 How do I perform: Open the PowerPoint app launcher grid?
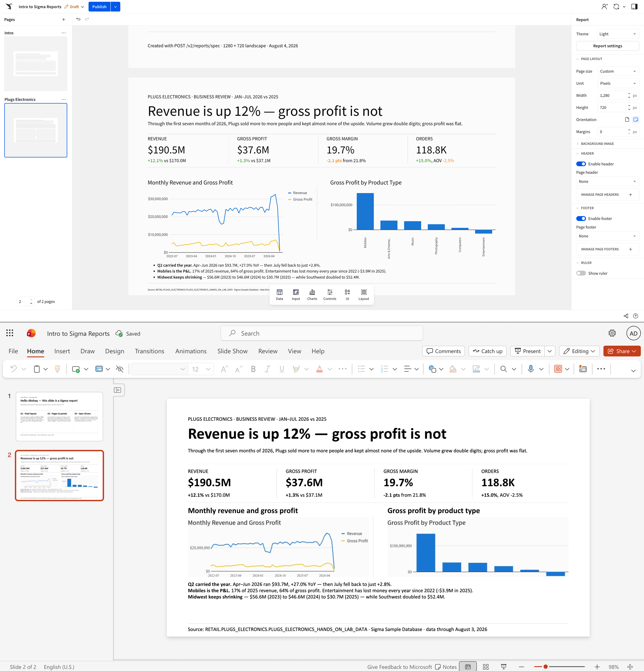tap(10, 333)
